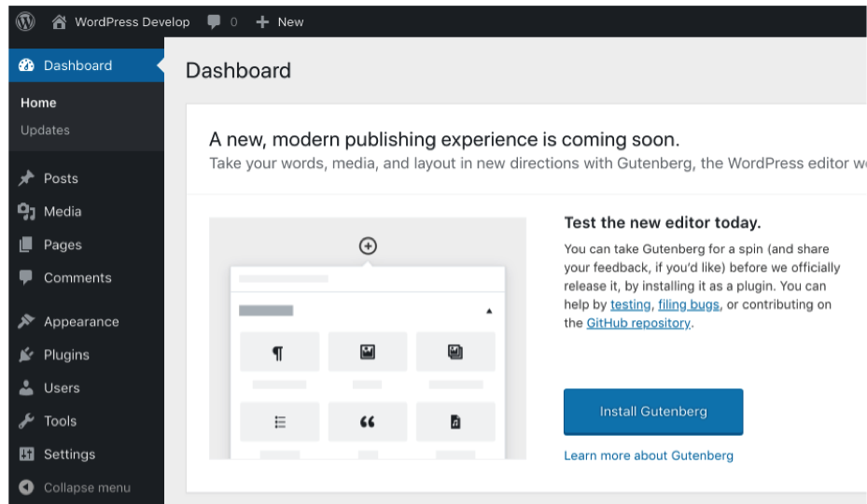Open the GitHub repository link
Image resolution: width=867 pixels, height=504 pixels.
pos(638,323)
